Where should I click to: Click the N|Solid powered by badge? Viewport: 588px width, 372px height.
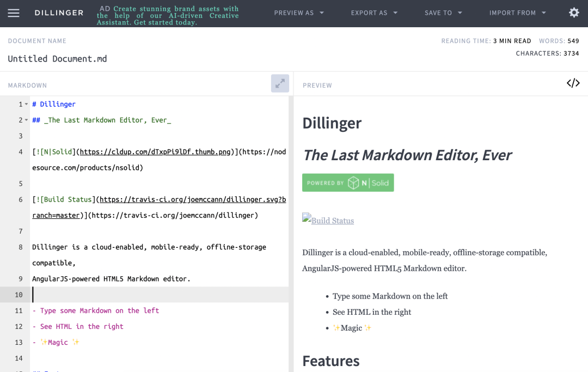pyautogui.click(x=348, y=182)
